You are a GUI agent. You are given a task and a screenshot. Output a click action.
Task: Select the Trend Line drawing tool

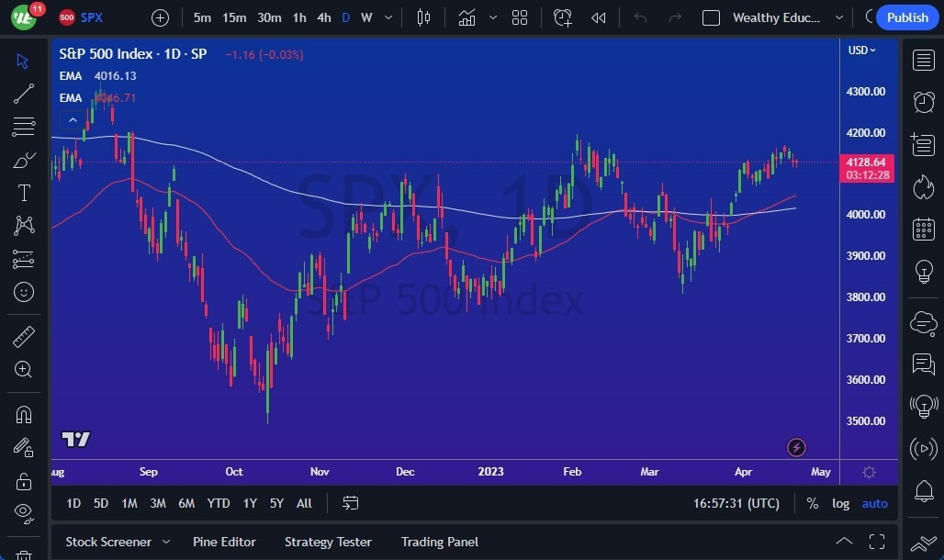tap(25, 94)
